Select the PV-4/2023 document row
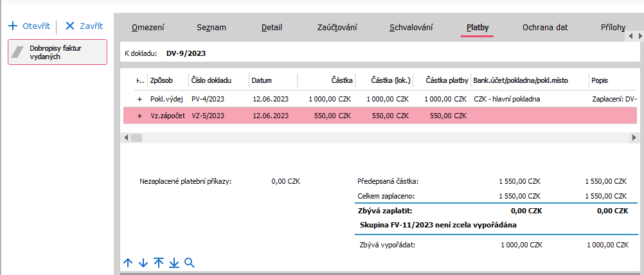 (208, 99)
